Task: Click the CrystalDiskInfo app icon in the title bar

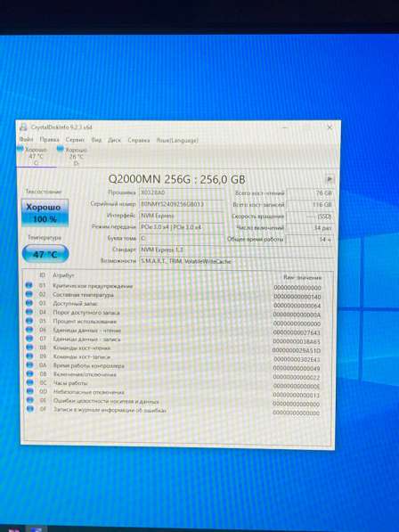Action: pyautogui.click(x=23, y=127)
